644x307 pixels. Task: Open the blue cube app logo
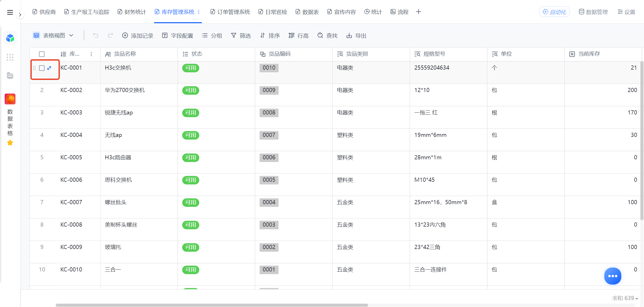coord(10,38)
